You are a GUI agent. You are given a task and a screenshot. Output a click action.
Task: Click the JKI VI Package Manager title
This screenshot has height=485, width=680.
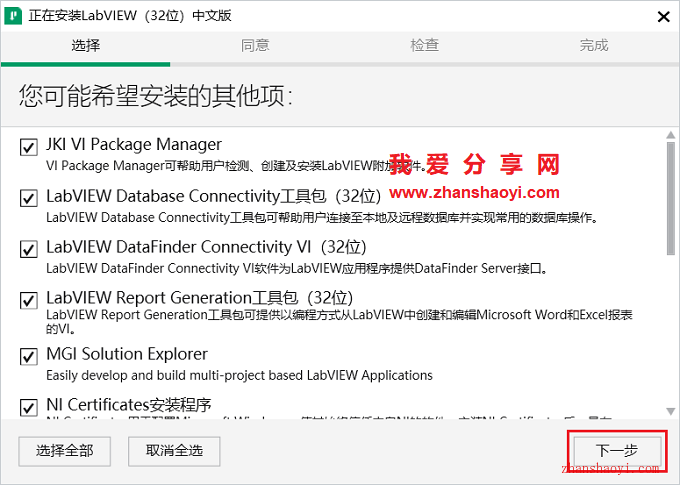click(x=134, y=144)
